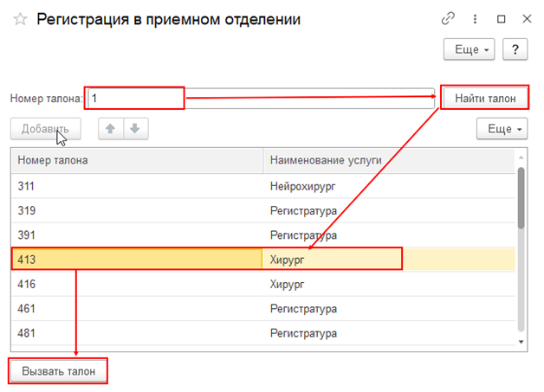Copy link using chain icon

448,18
